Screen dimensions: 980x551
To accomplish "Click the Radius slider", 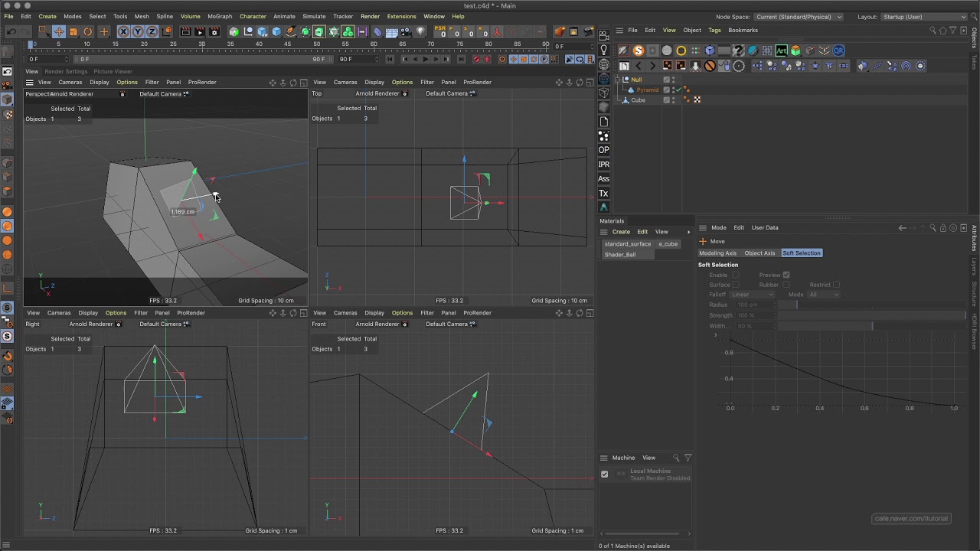I will click(x=871, y=305).
